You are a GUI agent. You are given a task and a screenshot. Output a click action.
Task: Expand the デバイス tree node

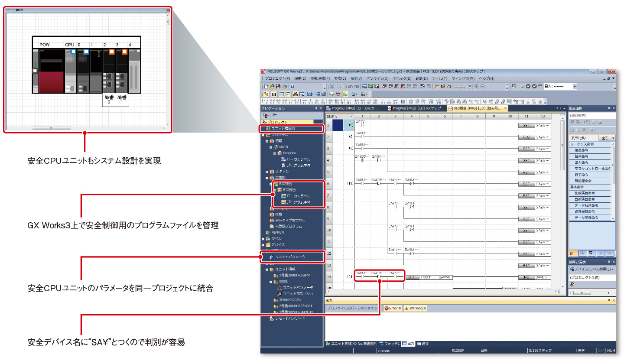(x=263, y=244)
